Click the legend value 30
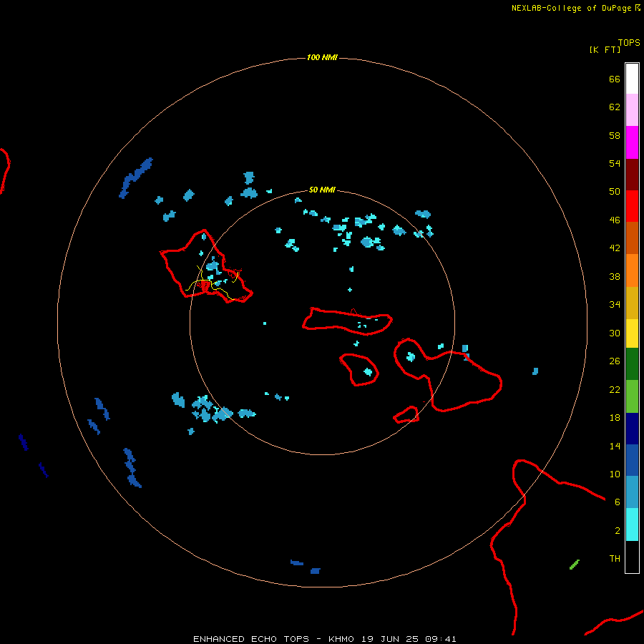The width and height of the screenshot is (644, 644). coord(615,333)
